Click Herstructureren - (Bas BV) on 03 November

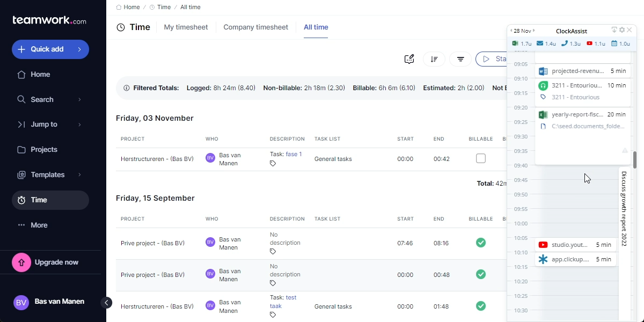click(157, 159)
